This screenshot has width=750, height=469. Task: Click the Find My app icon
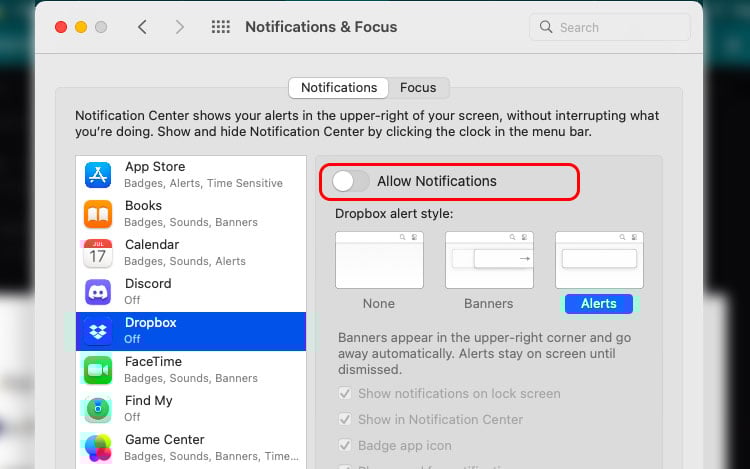(98, 409)
